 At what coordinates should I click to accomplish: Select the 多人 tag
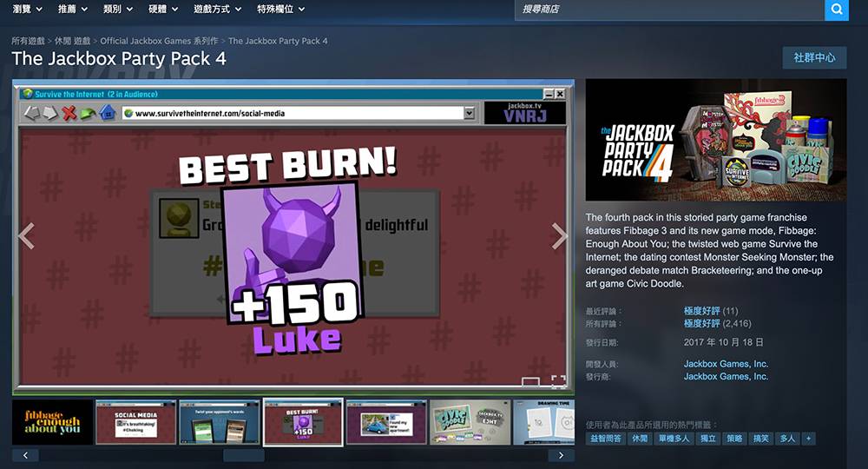(787, 439)
